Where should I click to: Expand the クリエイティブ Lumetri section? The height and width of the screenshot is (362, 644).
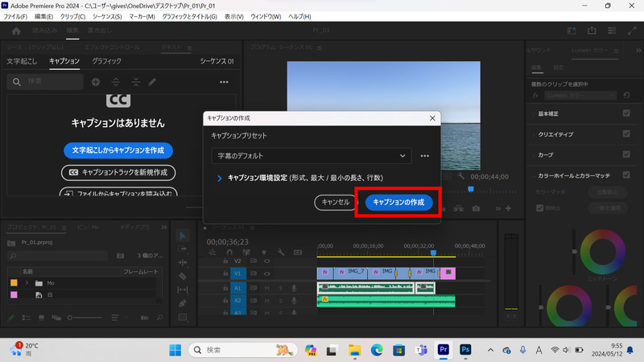pyautogui.click(x=534, y=134)
